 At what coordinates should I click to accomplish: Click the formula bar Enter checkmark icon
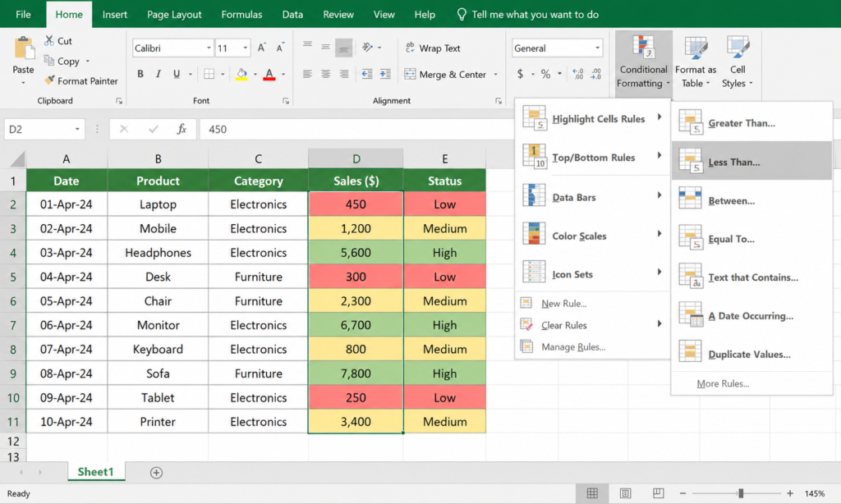[154, 129]
